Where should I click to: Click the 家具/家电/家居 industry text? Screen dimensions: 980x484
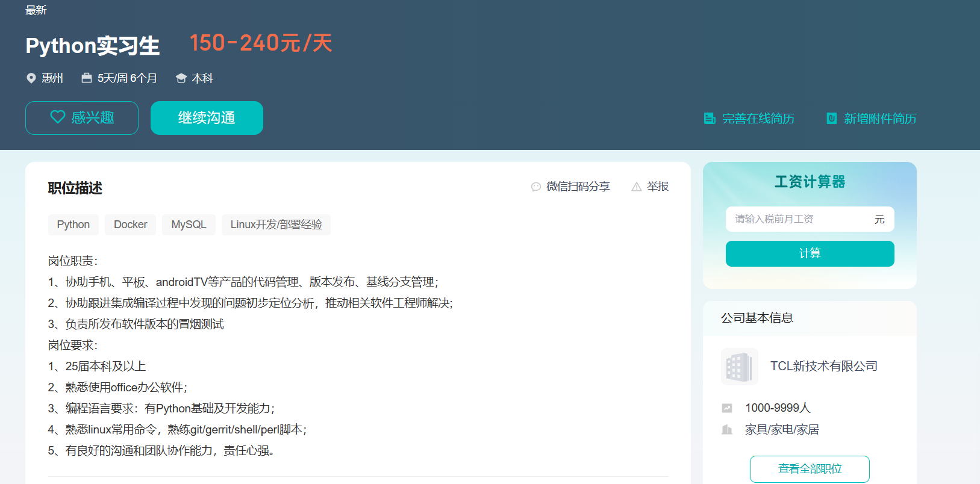coord(782,430)
